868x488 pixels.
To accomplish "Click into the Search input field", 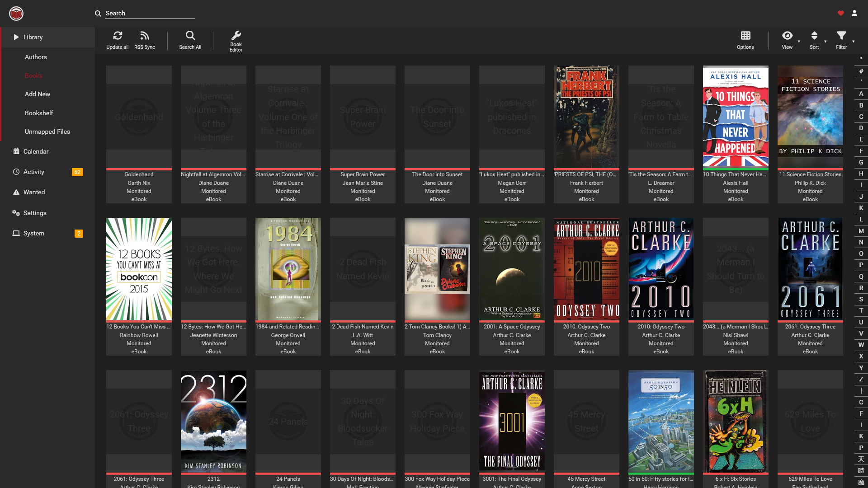I will 150,13.
